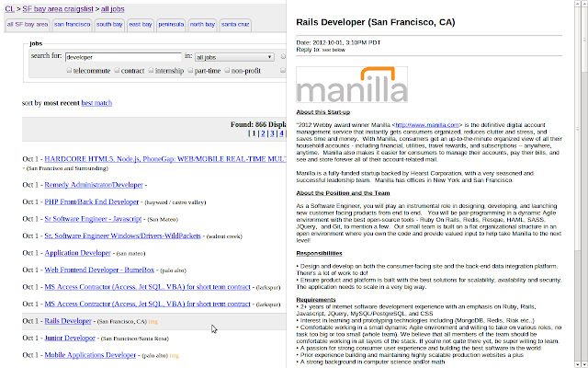Go to results page 3
The width and height of the screenshot is (588, 368).
click(272, 133)
